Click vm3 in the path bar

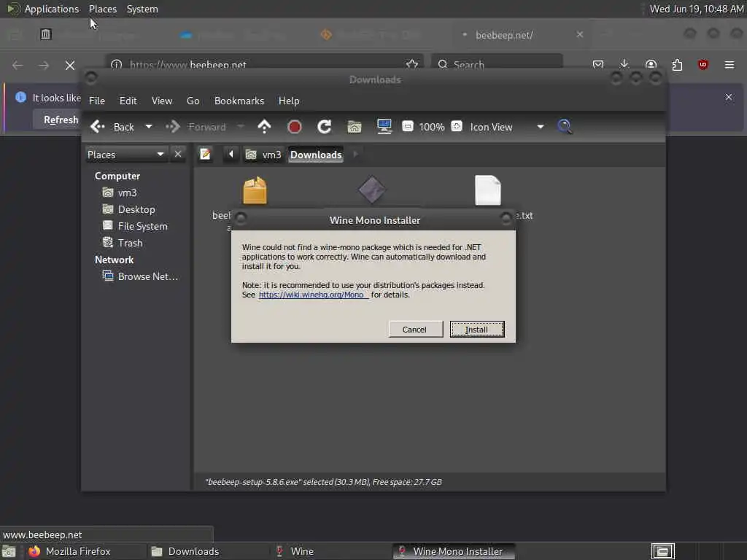(x=263, y=155)
